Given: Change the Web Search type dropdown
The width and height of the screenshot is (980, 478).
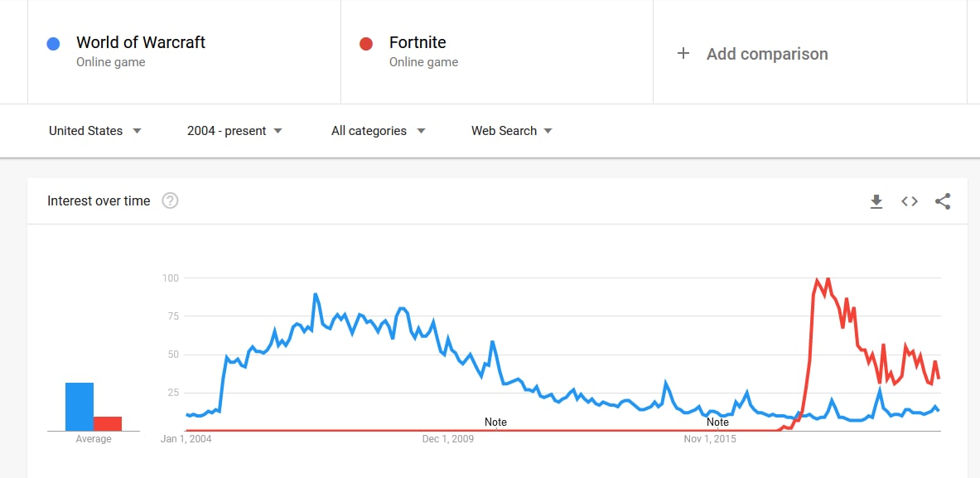Looking at the screenshot, I should click(x=512, y=131).
